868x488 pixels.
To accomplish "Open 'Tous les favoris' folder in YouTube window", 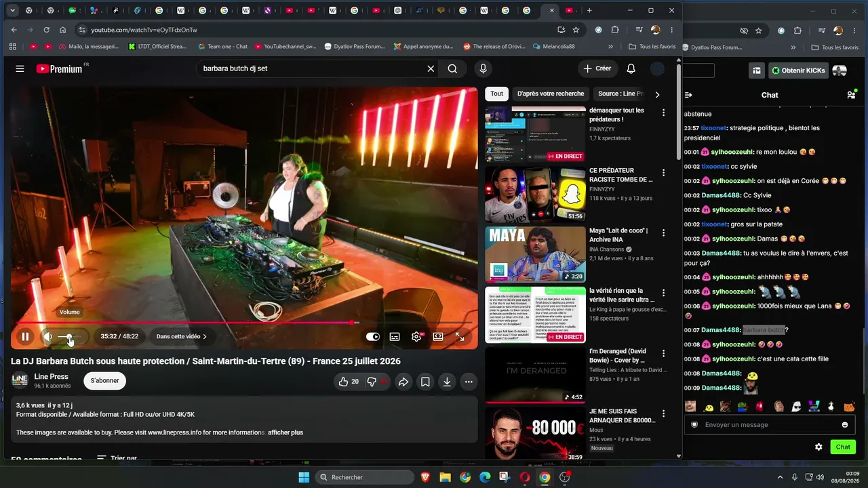I will [652, 47].
